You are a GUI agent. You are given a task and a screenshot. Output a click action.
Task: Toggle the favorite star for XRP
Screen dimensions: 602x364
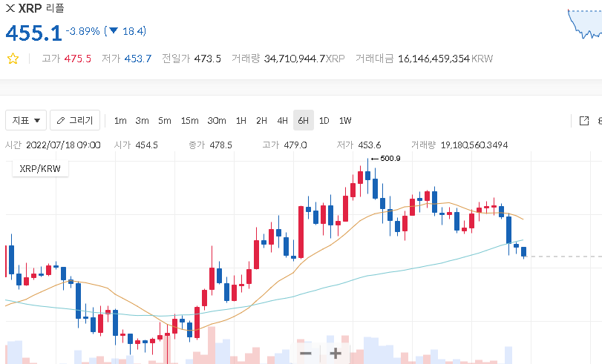click(13, 59)
